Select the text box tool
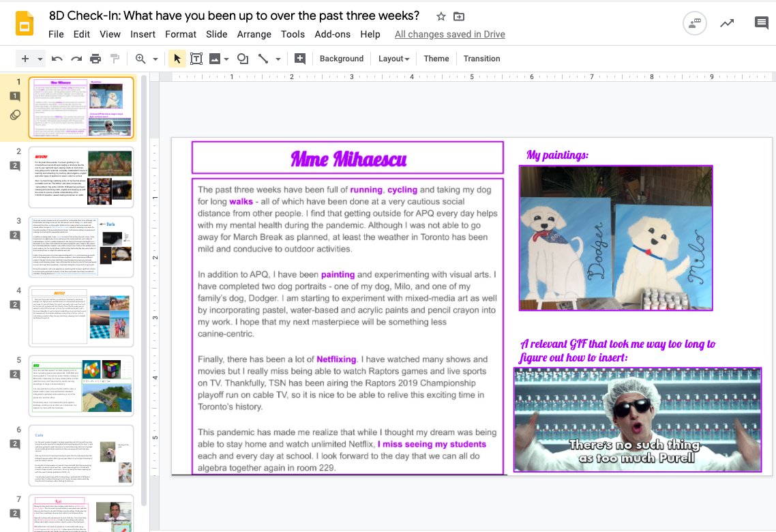 click(196, 59)
